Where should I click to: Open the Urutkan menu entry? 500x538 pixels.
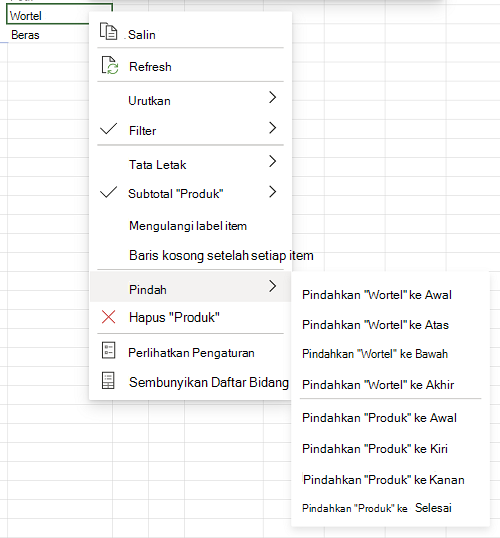point(190,99)
